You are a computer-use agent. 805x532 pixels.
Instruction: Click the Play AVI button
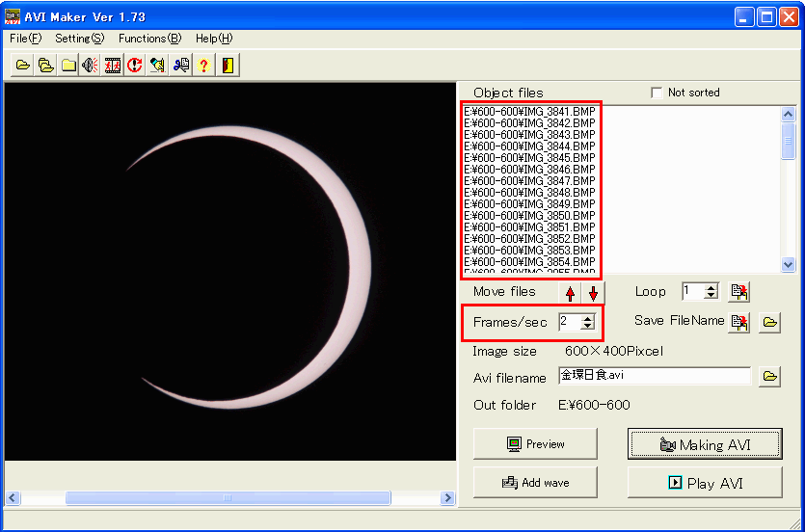(704, 483)
